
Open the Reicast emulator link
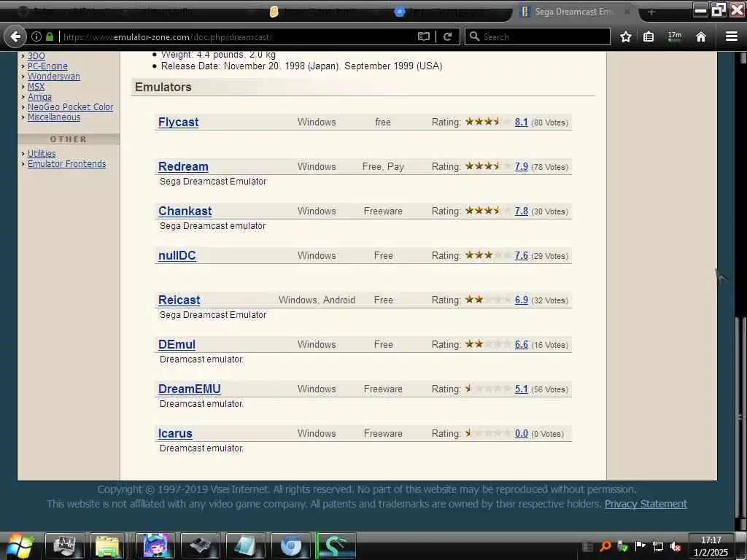179,300
